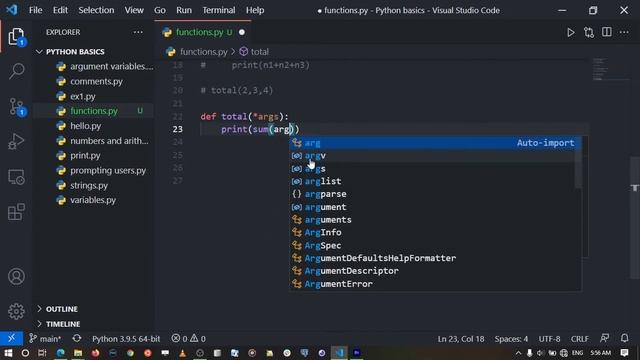Synchronize changes icon in status bar
Viewport: 640px width, 360px height.
point(76,338)
